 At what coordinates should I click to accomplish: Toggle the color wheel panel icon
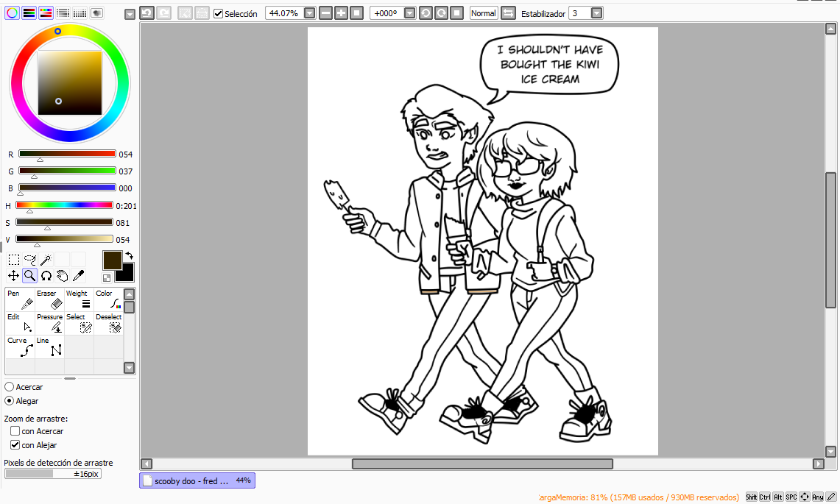12,13
